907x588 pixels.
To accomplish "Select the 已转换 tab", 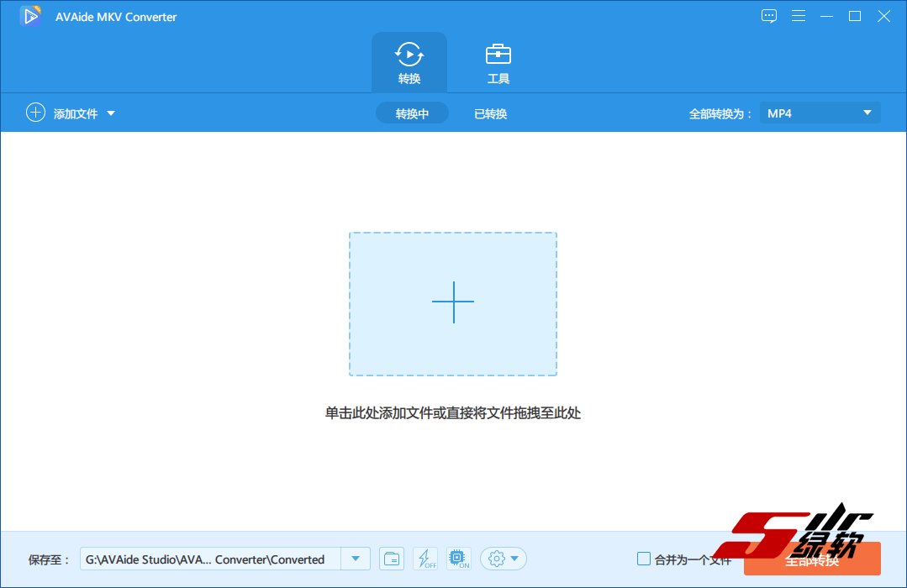I will (x=490, y=113).
